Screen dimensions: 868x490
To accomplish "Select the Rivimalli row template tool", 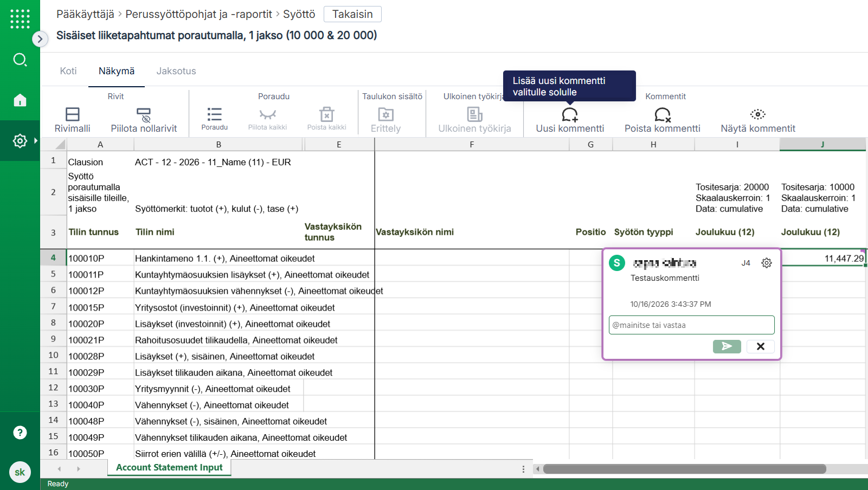I will click(73, 120).
